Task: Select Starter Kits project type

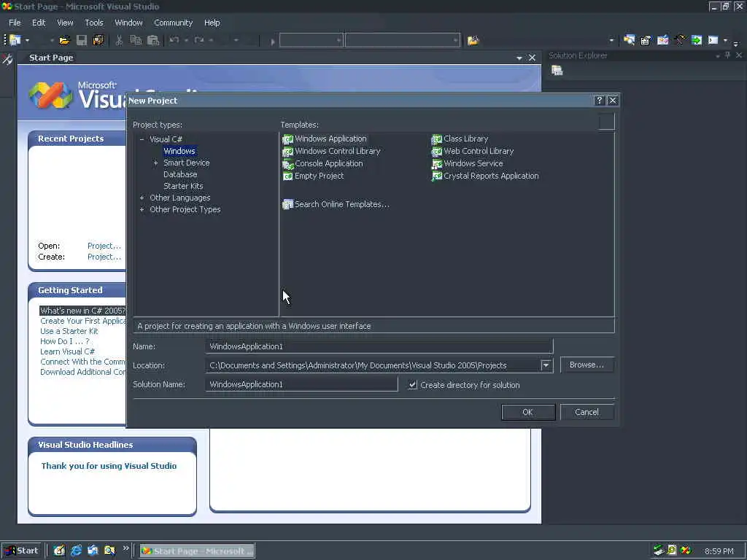Action: tap(183, 186)
